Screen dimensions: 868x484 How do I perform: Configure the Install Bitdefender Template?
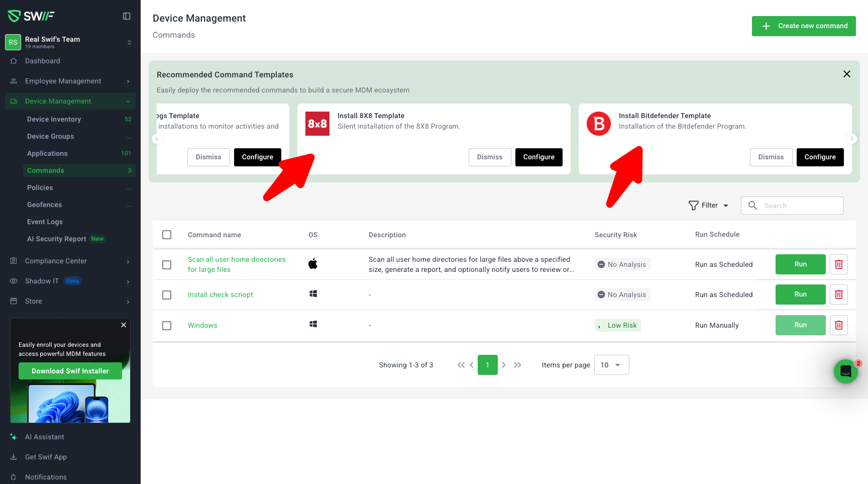click(x=820, y=157)
